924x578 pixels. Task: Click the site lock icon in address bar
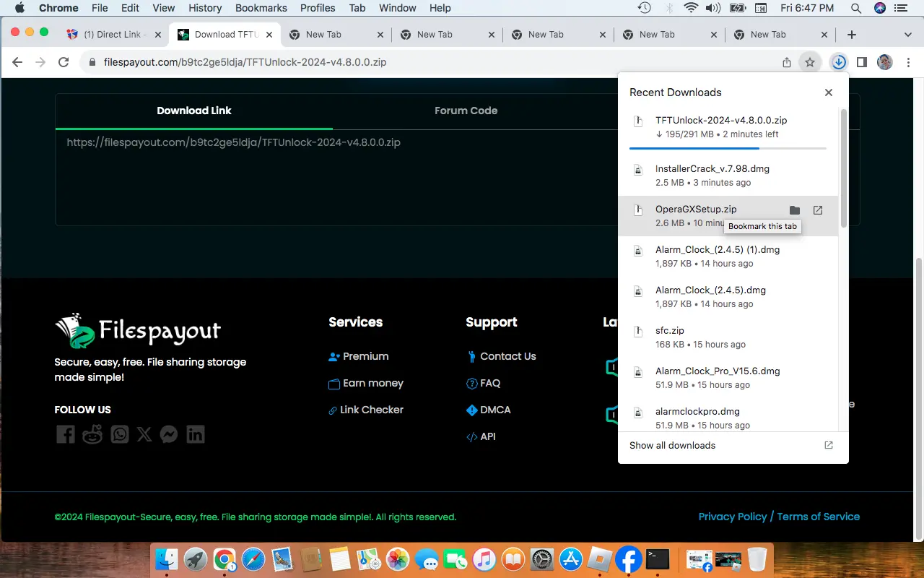(92, 62)
